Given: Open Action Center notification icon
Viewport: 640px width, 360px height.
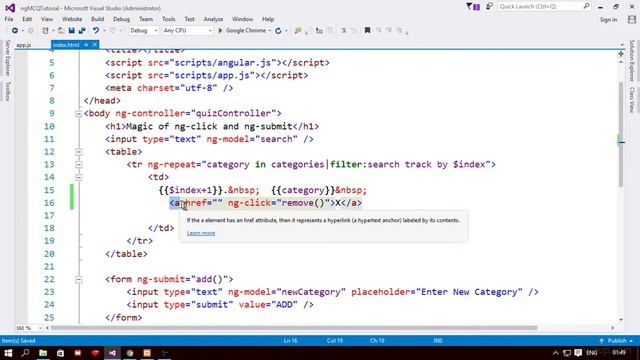Looking at the screenshot, I should pyautogui.click(x=578, y=353).
